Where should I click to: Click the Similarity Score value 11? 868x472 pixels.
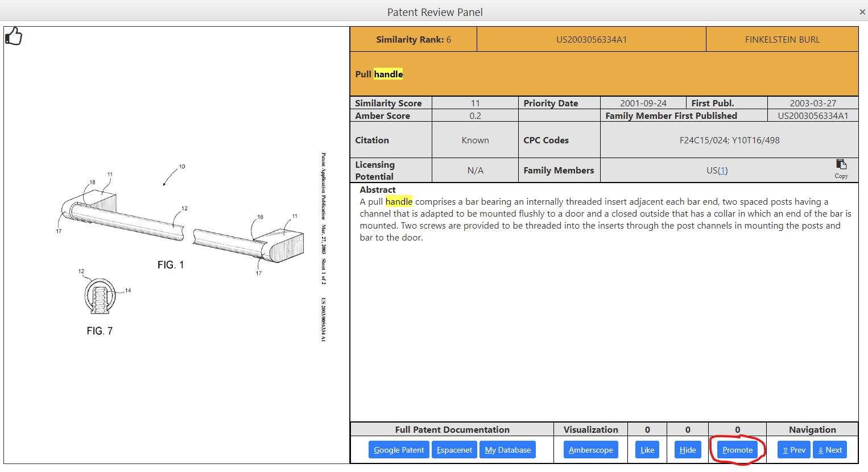[x=476, y=103]
